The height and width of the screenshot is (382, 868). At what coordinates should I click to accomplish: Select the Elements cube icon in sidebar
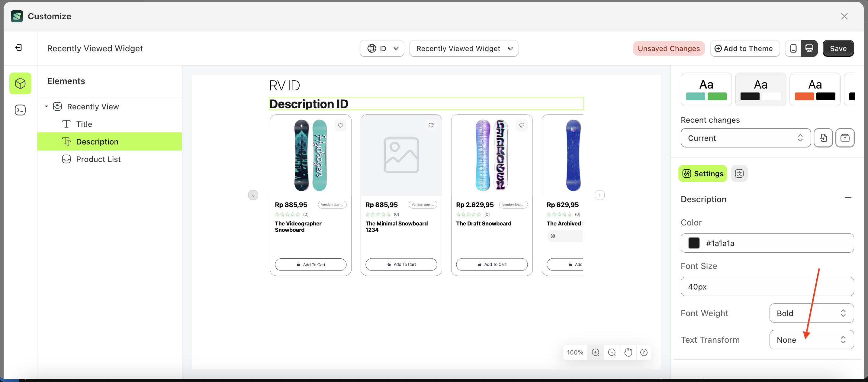point(20,83)
